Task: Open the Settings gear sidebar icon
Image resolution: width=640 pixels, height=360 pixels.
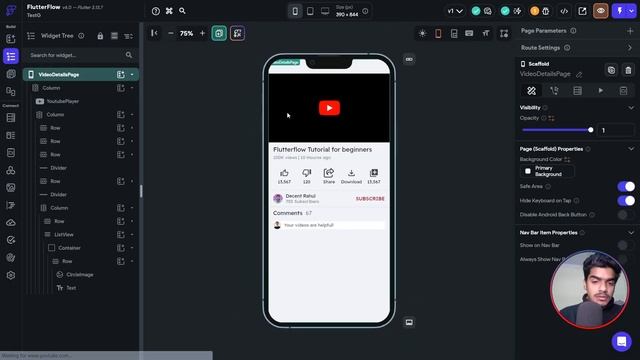Action: point(11,275)
